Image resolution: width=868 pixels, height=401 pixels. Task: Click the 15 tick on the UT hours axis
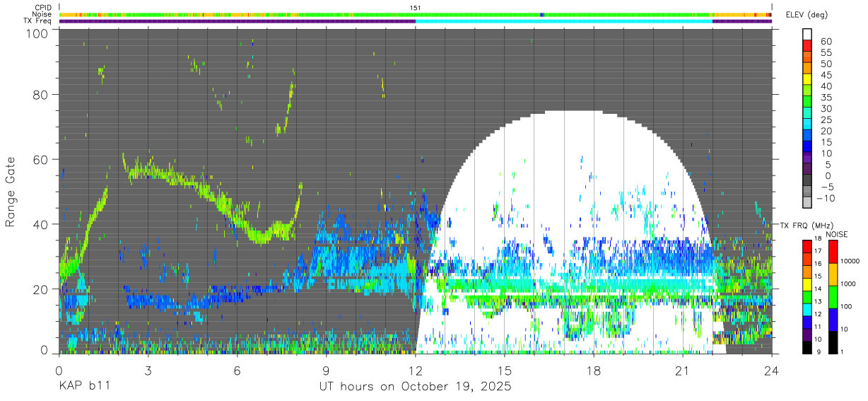504,371
